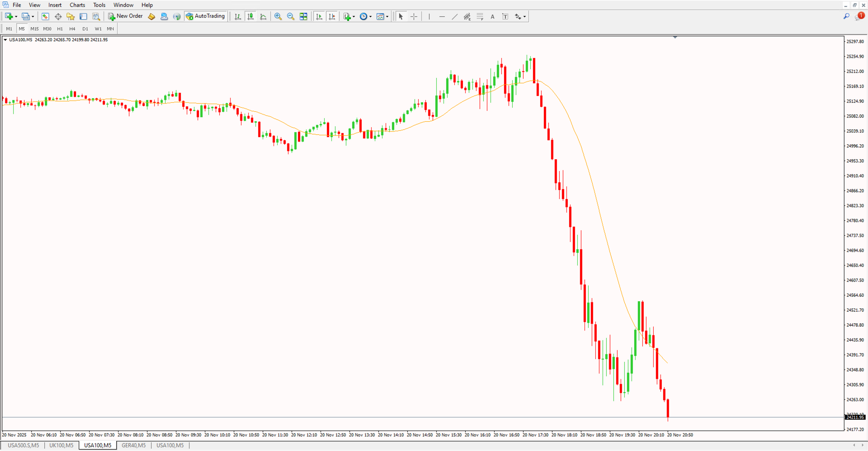
Task: Insert a Fibonacci retracement
Action: (x=479, y=16)
